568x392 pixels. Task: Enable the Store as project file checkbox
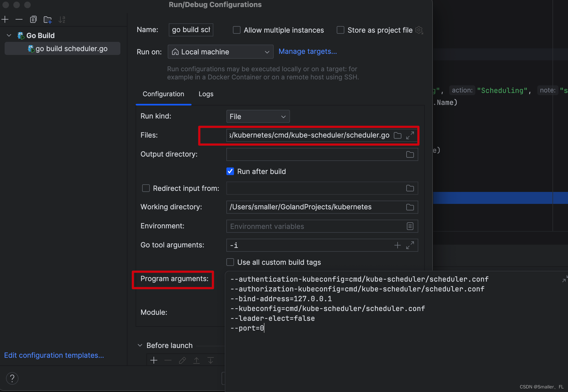coord(339,30)
